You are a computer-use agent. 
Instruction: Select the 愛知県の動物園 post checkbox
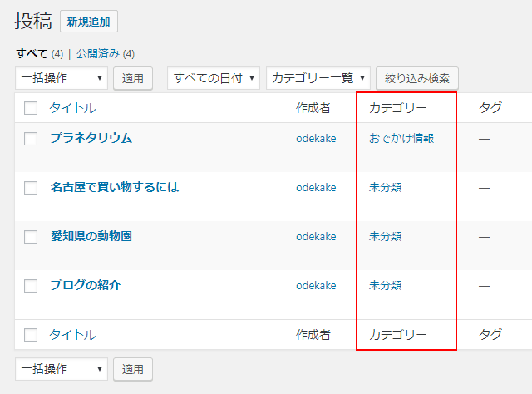pyautogui.click(x=31, y=237)
